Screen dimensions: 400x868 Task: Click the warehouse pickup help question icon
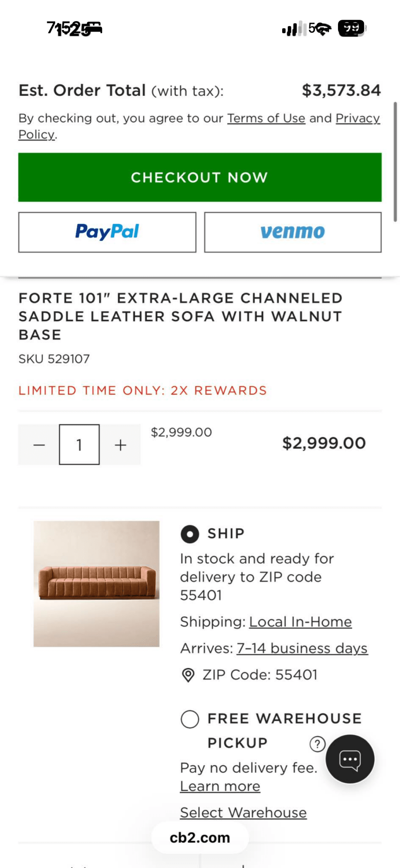[317, 744]
